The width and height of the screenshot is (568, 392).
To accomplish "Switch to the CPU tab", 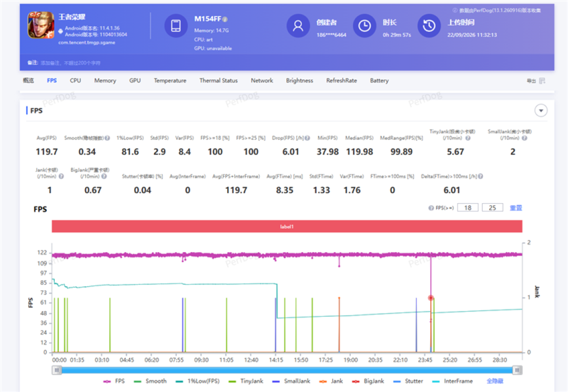I will (75, 81).
